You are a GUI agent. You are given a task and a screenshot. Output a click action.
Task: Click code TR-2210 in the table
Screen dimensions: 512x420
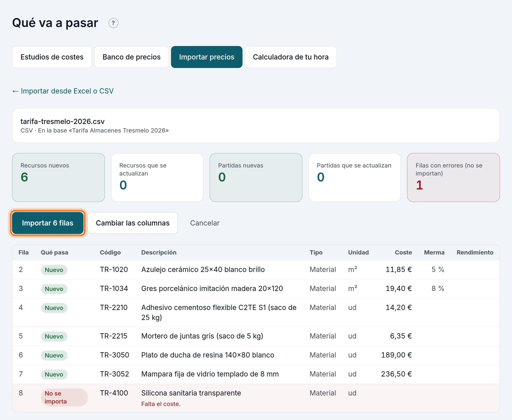pyautogui.click(x=114, y=307)
